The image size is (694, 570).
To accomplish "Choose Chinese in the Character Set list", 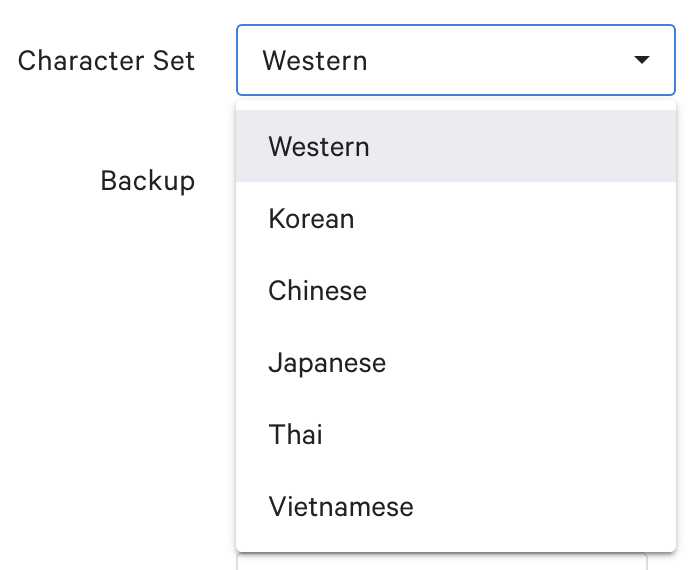I will (x=456, y=290).
